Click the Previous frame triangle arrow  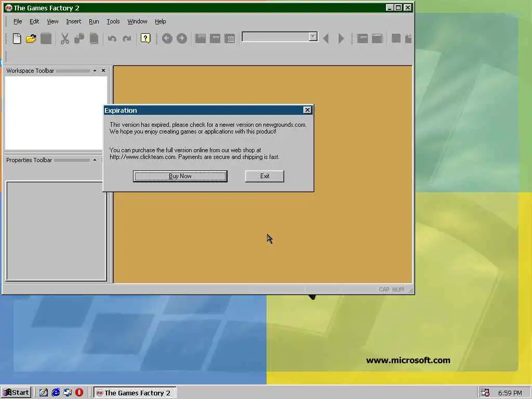coord(326,38)
